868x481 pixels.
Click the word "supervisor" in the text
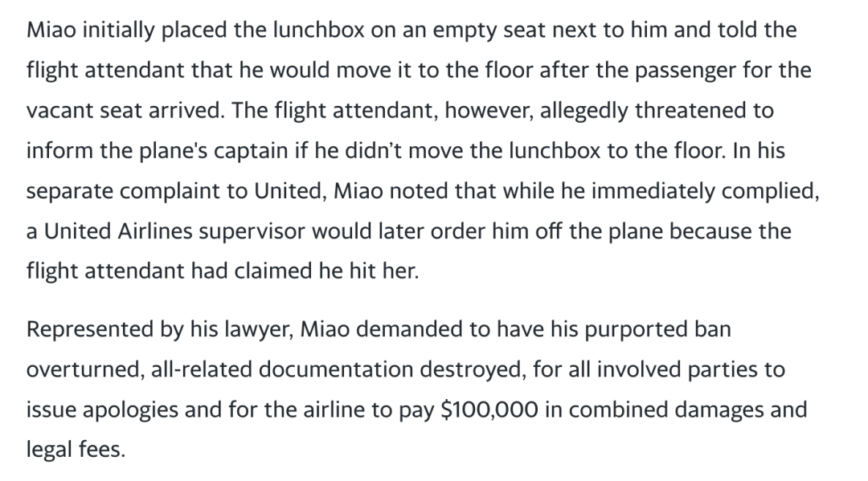tap(252, 231)
